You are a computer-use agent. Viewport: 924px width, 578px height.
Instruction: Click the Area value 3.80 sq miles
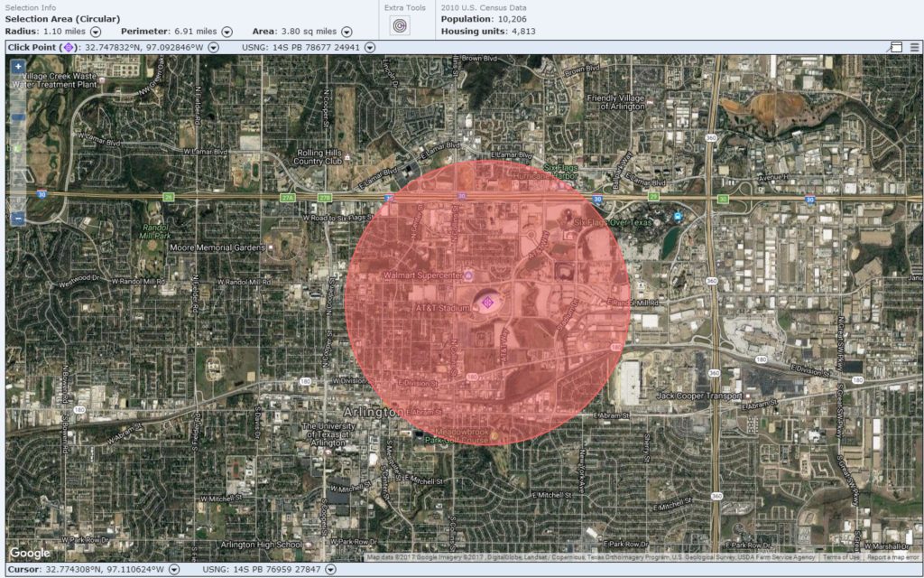[x=307, y=32]
